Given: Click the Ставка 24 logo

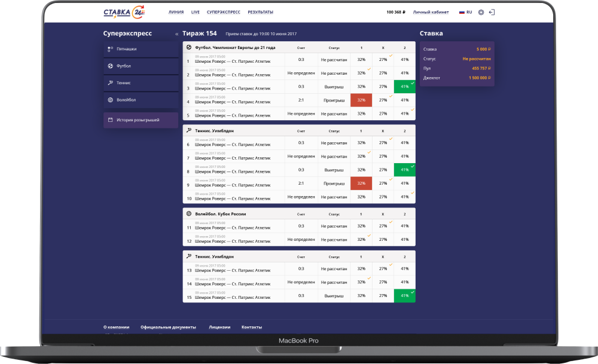Looking at the screenshot, I should pyautogui.click(x=124, y=12).
